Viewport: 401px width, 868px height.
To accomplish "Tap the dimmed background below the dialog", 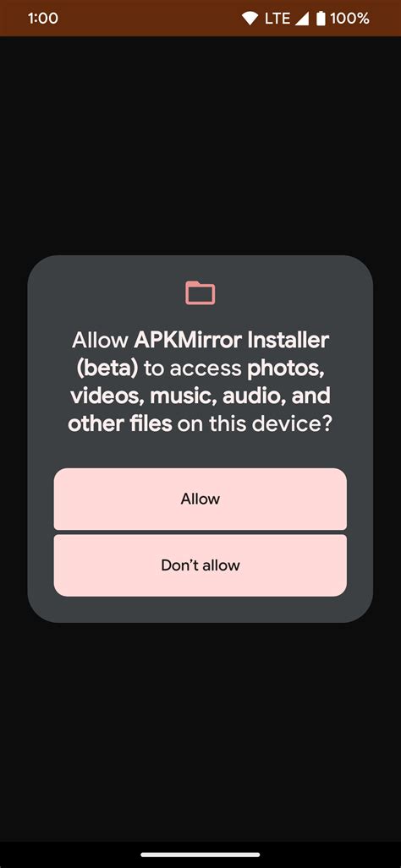I will pyautogui.click(x=200, y=731).
